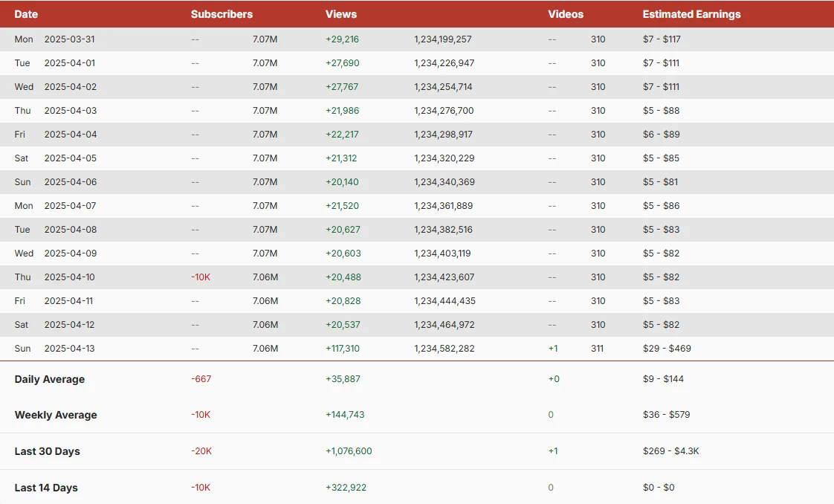Click the Daily Average row label

[50, 380]
